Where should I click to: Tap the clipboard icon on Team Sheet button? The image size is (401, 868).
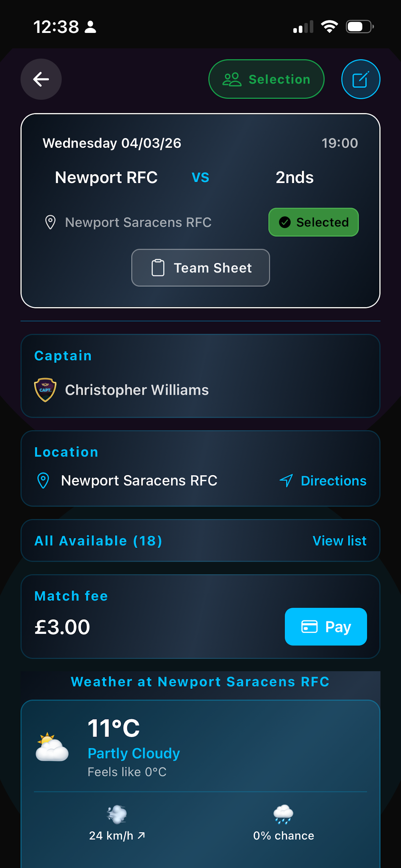pyautogui.click(x=158, y=267)
